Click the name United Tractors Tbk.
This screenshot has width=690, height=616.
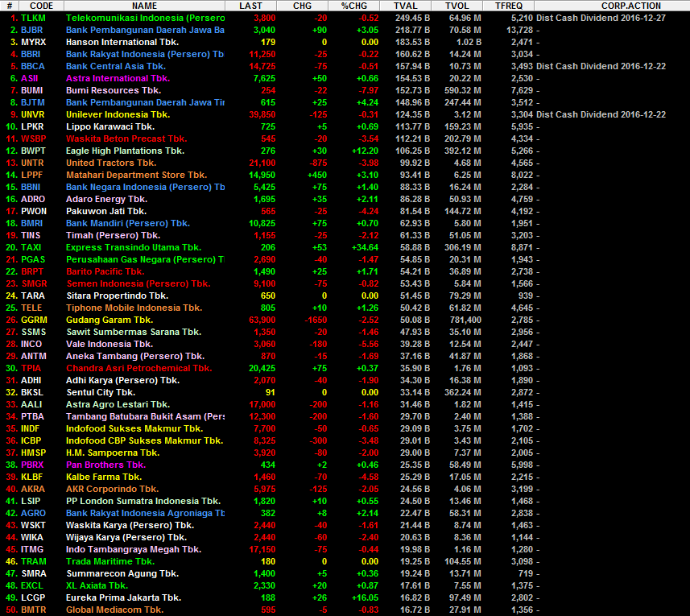pyautogui.click(x=111, y=163)
